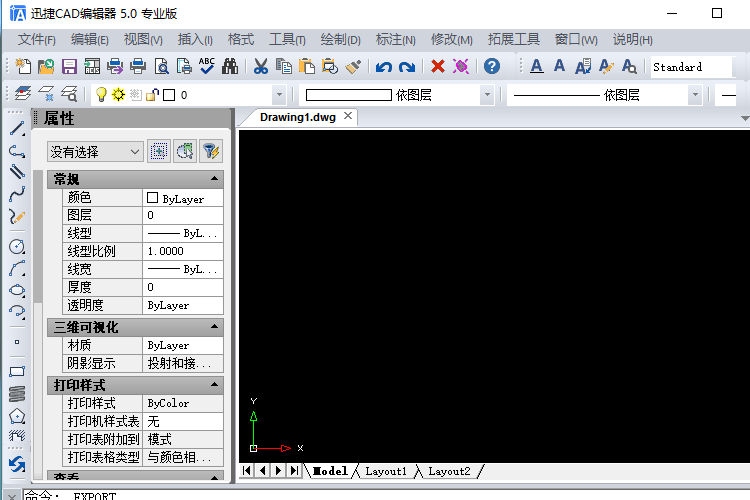Collapse the 常规 section
Image resolution: width=750 pixels, height=500 pixels.
tap(214, 178)
